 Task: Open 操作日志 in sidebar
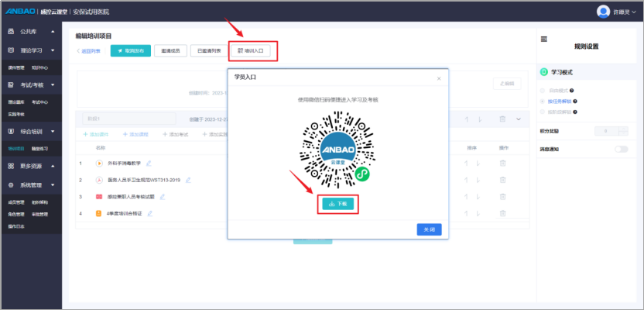pos(16,226)
